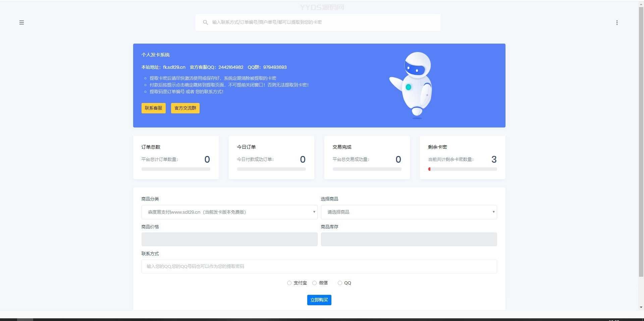Click the disabled 商品价格 field
Screen dimensions: 644x321
click(x=229, y=239)
